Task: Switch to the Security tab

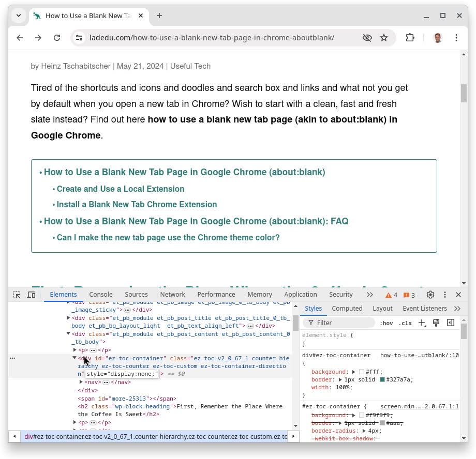Action: pos(340,294)
